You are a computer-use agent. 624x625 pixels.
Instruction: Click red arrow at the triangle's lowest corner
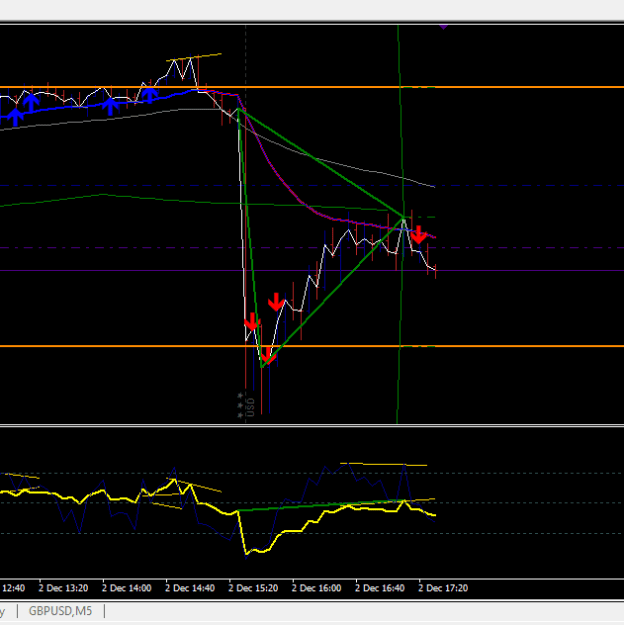[268, 356]
